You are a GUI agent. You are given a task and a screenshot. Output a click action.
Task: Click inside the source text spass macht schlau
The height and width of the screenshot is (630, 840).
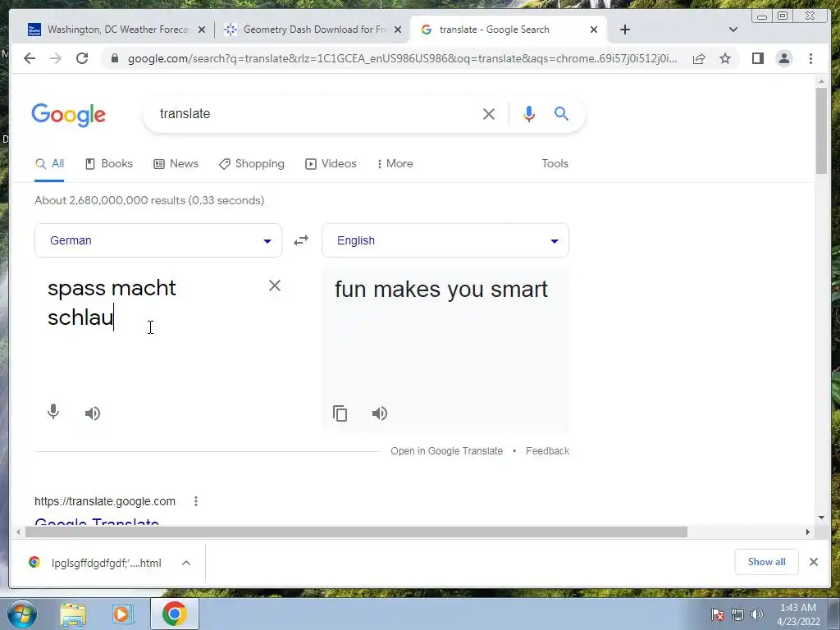pyautogui.click(x=112, y=303)
